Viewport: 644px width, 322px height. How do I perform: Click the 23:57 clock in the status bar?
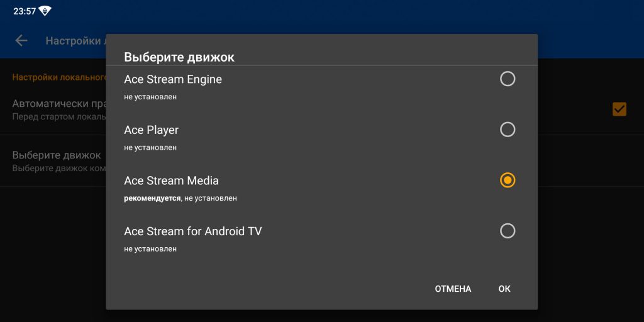click(25, 11)
